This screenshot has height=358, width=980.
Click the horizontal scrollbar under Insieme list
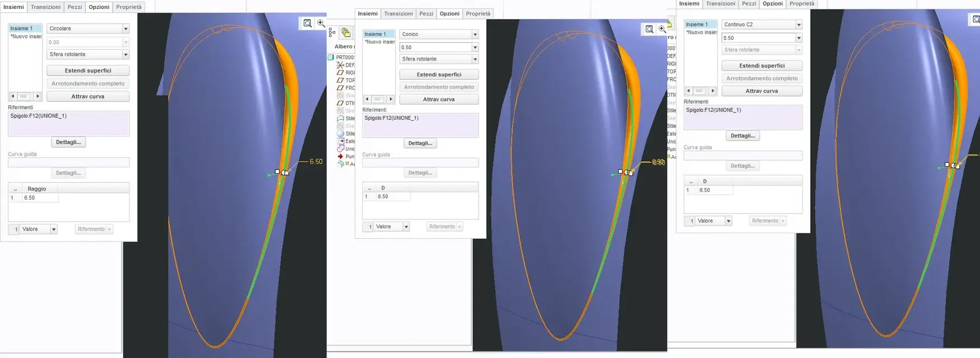click(x=25, y=96)
